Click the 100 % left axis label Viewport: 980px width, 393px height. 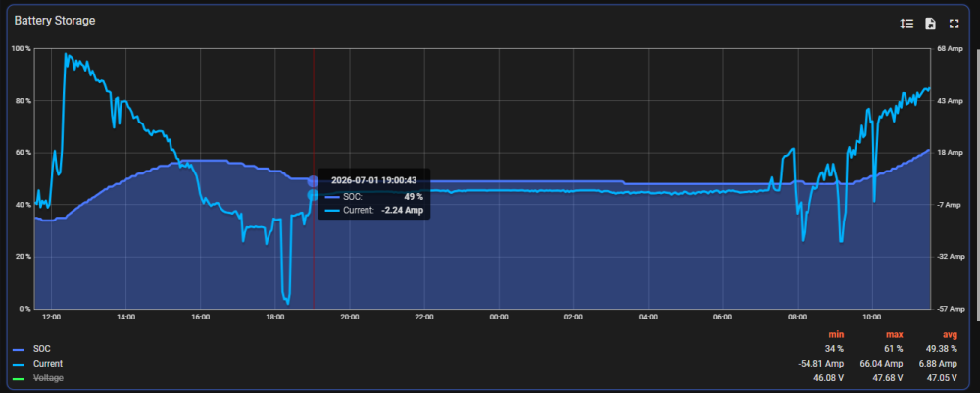click(23, 48)
